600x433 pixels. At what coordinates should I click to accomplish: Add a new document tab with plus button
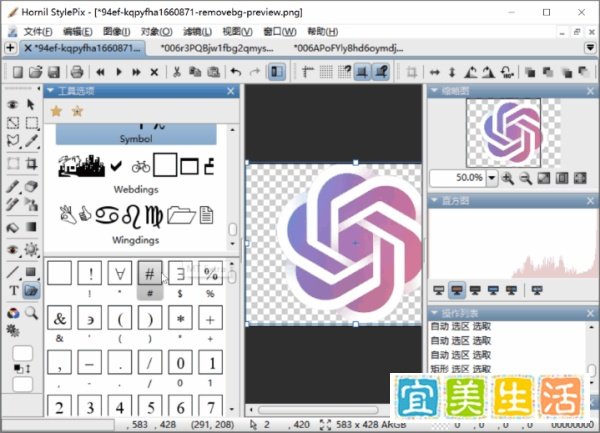pyautogui.click(x=10, y=48)
